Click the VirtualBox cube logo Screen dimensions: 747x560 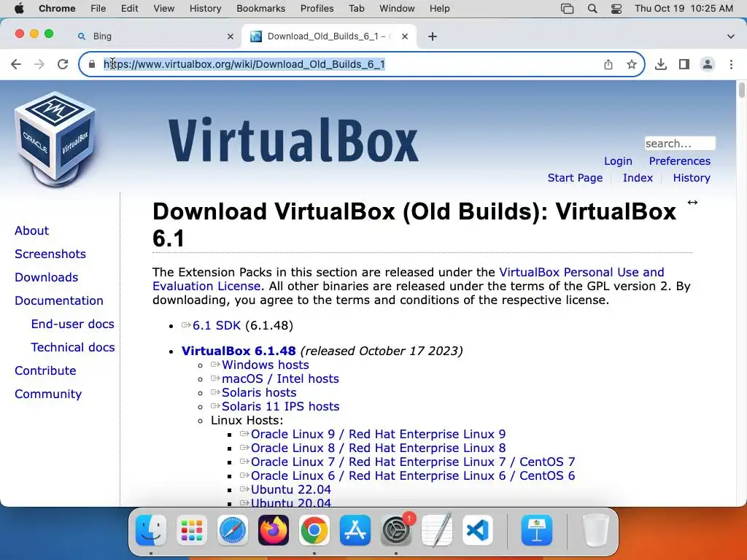(55, 139)
